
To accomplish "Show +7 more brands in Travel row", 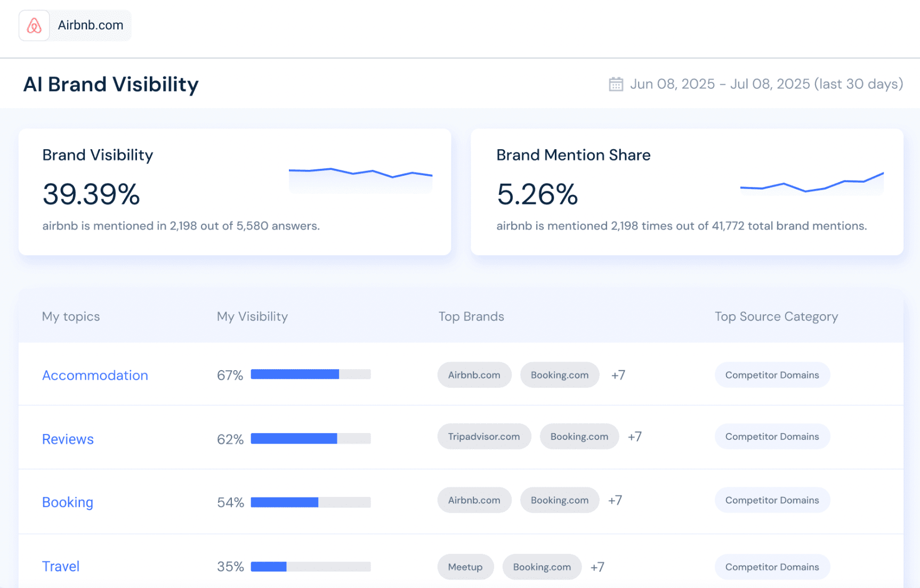I will [597, 567].
